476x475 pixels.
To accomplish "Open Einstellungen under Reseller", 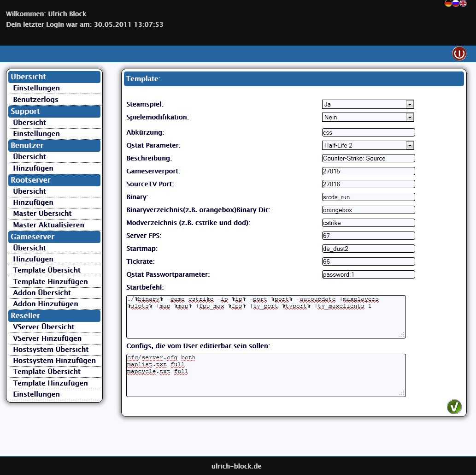I will point(36,394).
